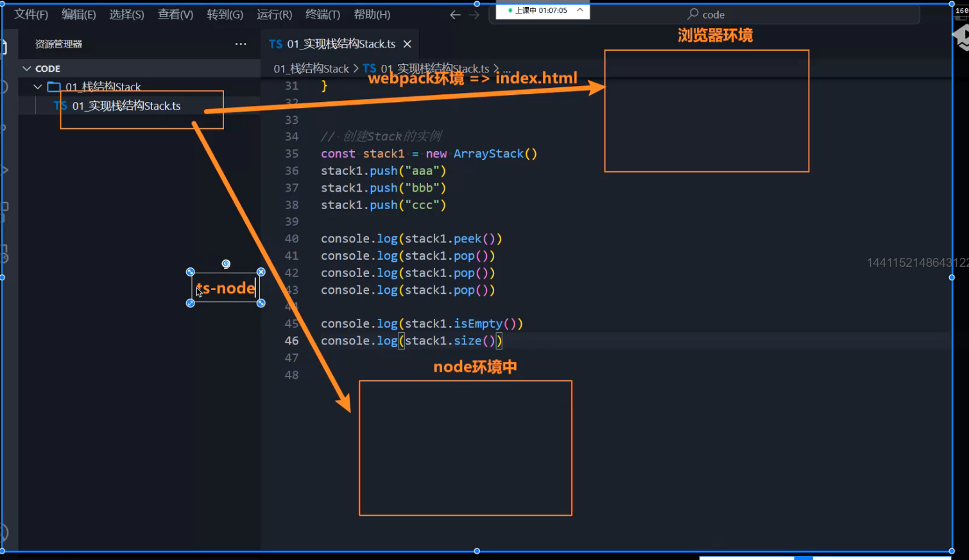Screen dimensions: 969x560
Task: Click line number 48 in the gutter
Action: point(292,375)
